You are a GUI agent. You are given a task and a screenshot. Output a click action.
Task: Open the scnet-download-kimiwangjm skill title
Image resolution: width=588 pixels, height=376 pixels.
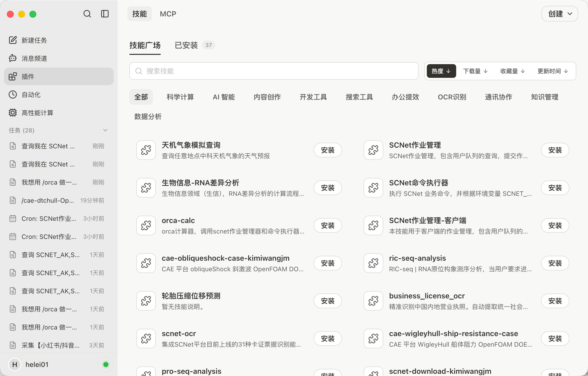pyautogui.click(x=440, y=371)
